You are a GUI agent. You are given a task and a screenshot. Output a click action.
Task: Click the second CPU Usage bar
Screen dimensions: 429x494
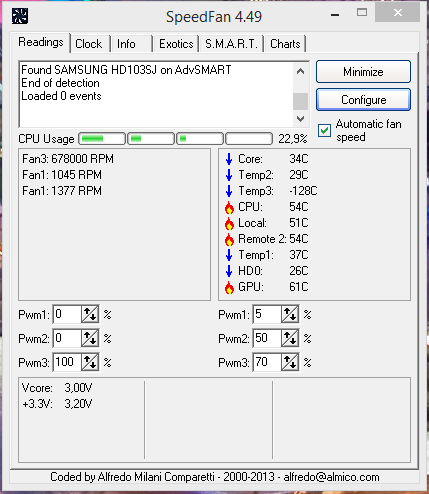point(151,139)
